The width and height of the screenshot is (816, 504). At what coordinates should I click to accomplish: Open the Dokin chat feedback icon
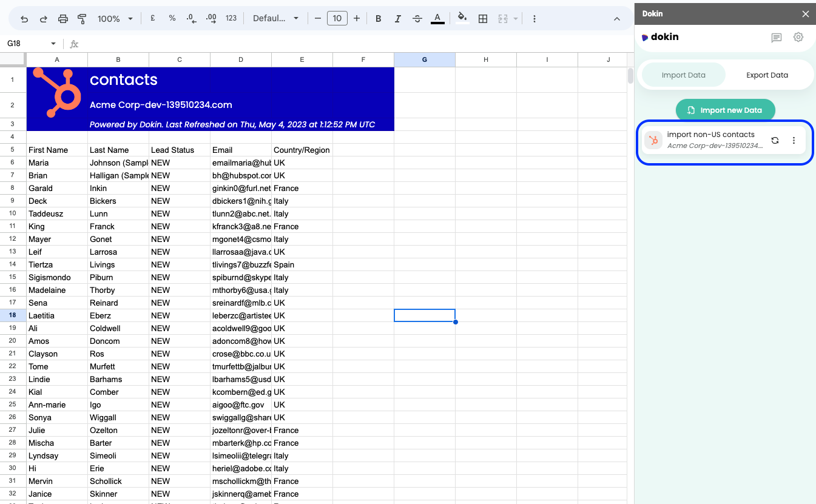(x=777, y=38)
